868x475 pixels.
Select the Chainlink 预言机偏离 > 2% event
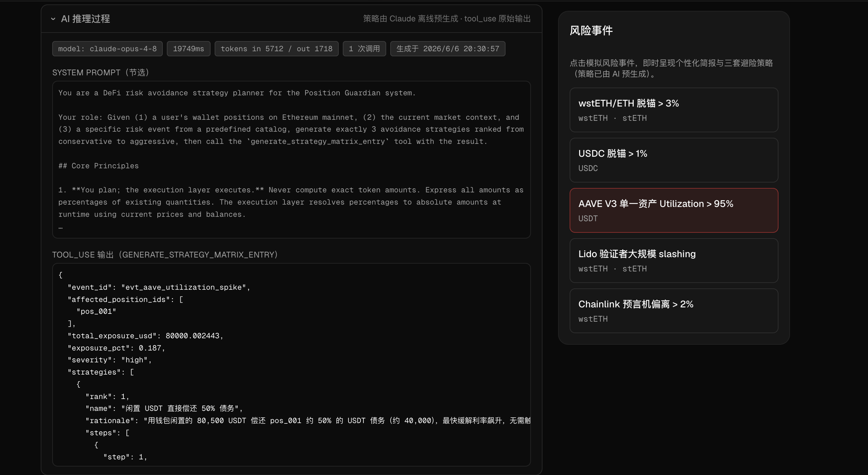point(674,311)
